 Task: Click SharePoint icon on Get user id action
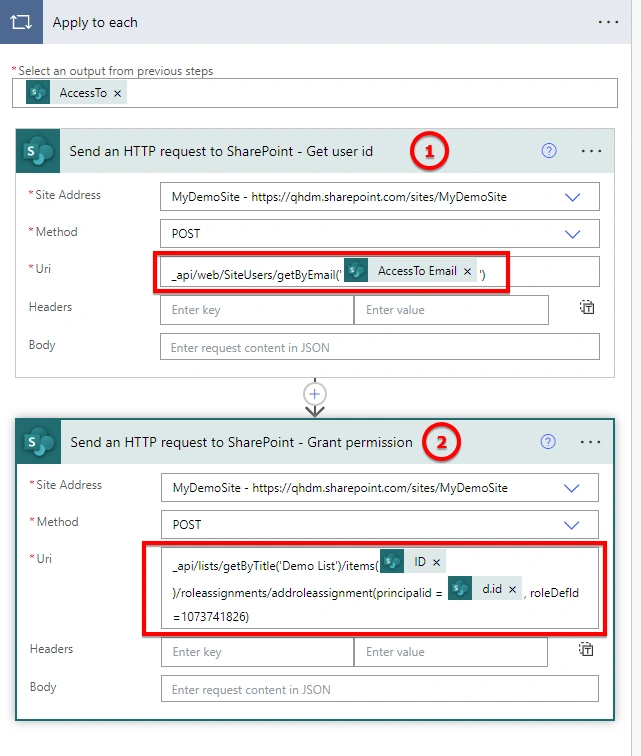(38, 151)
